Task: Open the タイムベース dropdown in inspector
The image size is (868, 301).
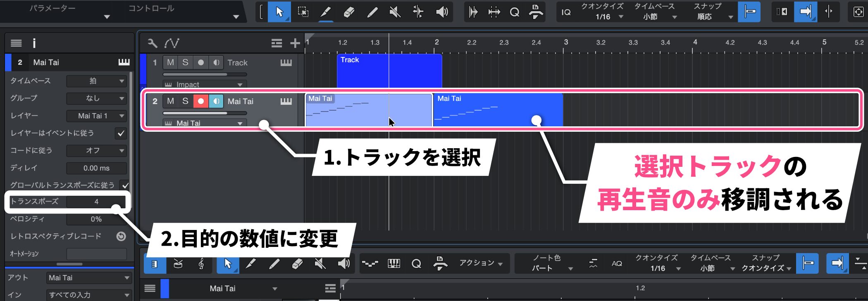Action: (96, 81)
